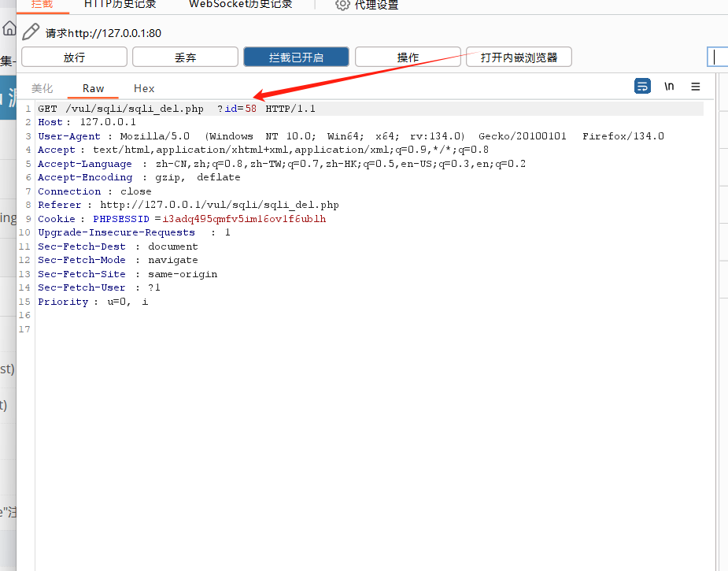This screenshot has width=728, height=571.
Task: Toggle word wrap icon in message editor
Action: pos(642,87)
